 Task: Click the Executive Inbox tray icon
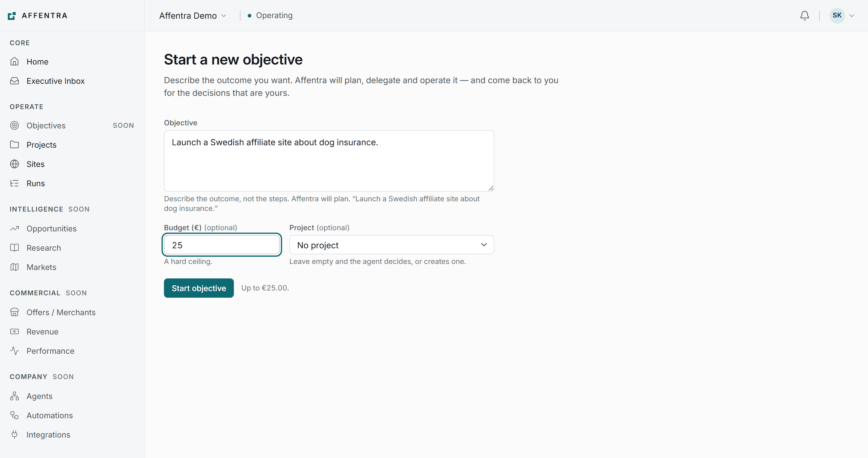coord(14,81)
